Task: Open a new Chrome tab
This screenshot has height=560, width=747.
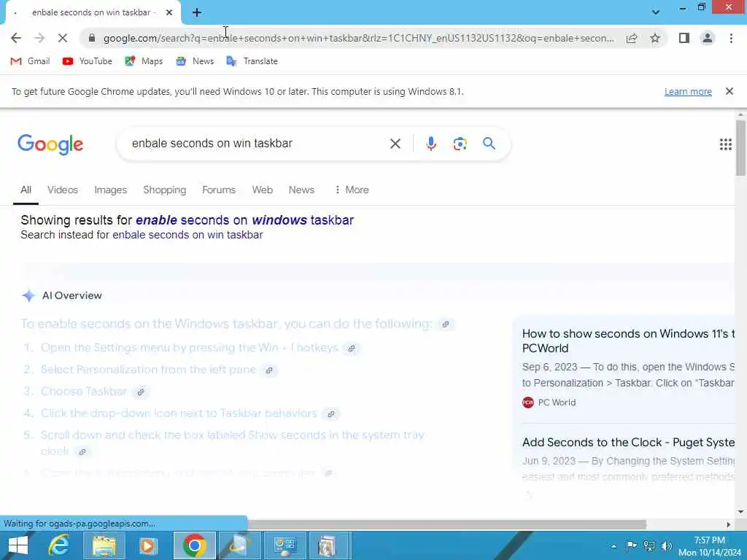Action: (197, 13)
